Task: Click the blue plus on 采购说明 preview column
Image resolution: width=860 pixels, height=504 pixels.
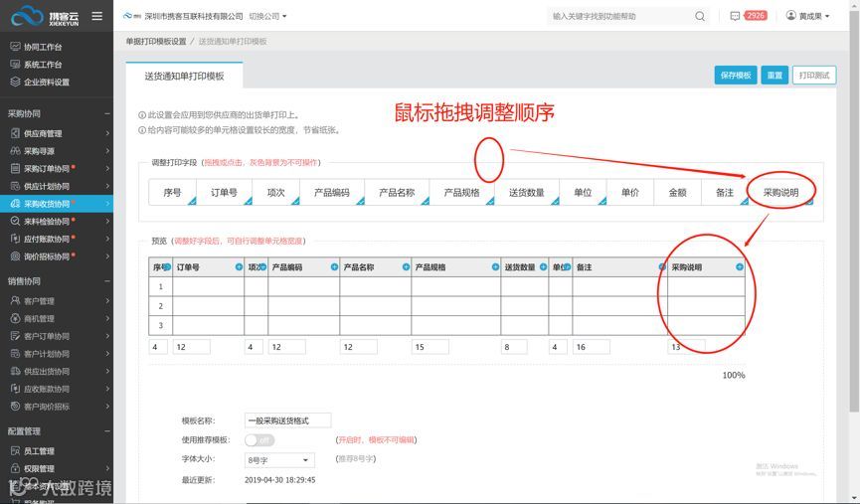Action: (740, 266)
